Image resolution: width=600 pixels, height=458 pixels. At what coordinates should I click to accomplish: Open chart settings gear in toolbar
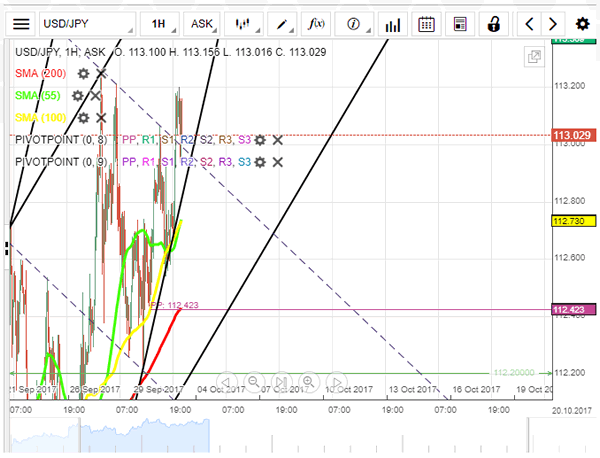coord(582,23)
